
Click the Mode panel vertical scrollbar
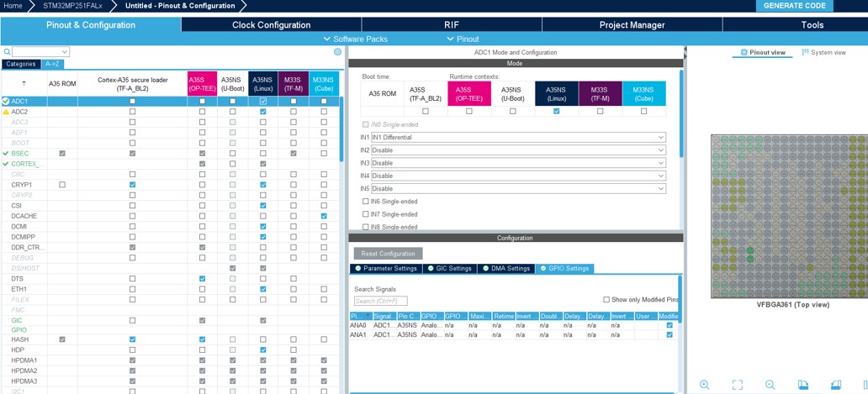(681, 113)
